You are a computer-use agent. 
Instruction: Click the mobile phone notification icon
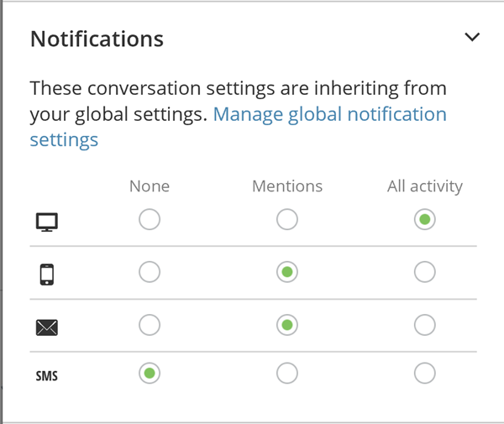[x=46, y=274]
